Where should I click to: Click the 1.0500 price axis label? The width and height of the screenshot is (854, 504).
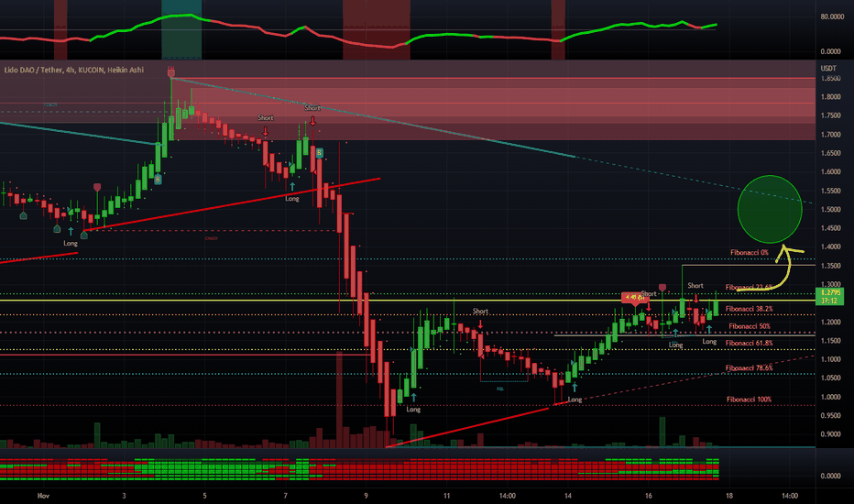click(830, 378)
